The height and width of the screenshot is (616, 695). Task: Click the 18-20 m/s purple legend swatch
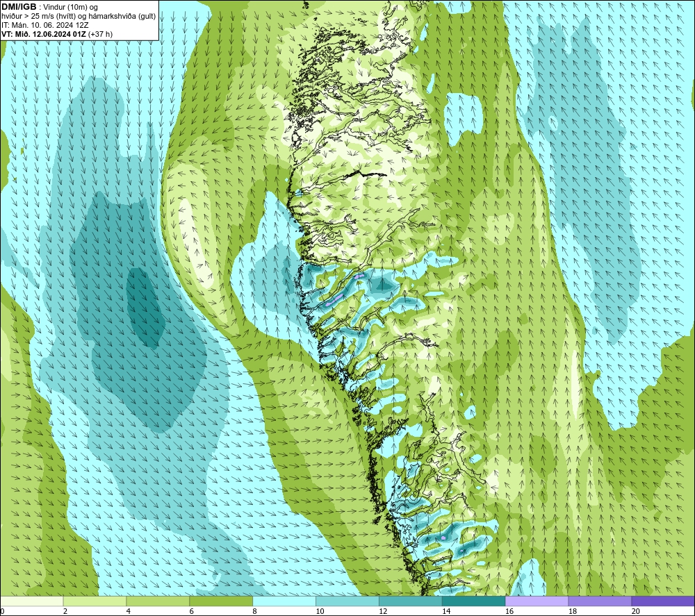[x=600, y=601]
